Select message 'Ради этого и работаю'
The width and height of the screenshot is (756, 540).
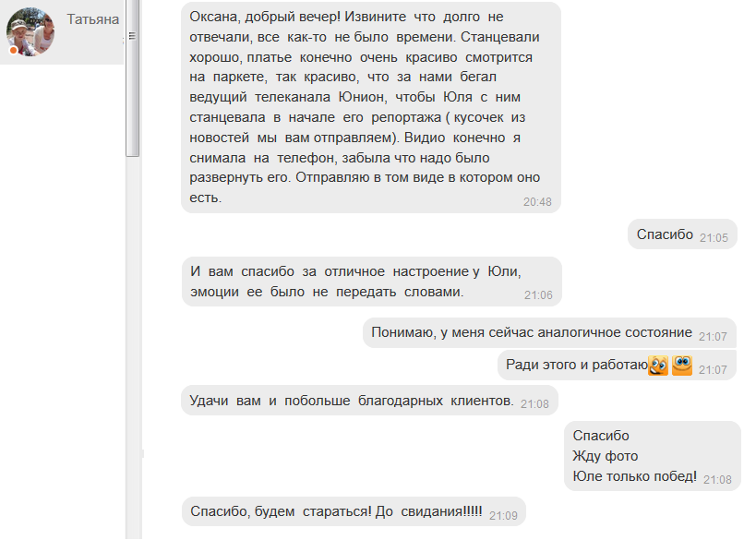coord(617,366)
